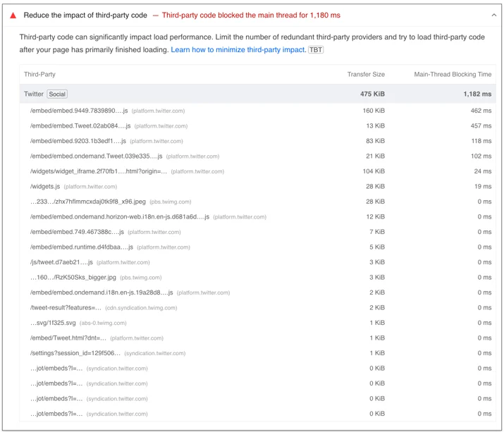
Task: Click the 13 KiB transfer size value
Action: (375, 125)
